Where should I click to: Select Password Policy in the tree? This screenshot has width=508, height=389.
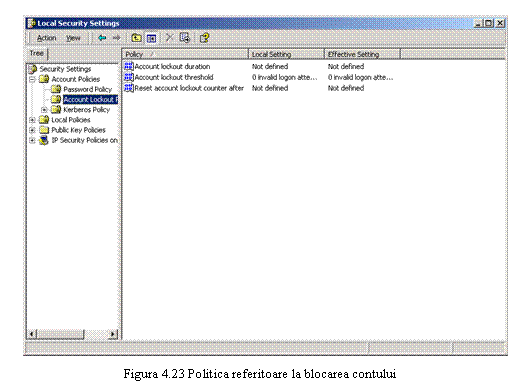tap(87, 89)
